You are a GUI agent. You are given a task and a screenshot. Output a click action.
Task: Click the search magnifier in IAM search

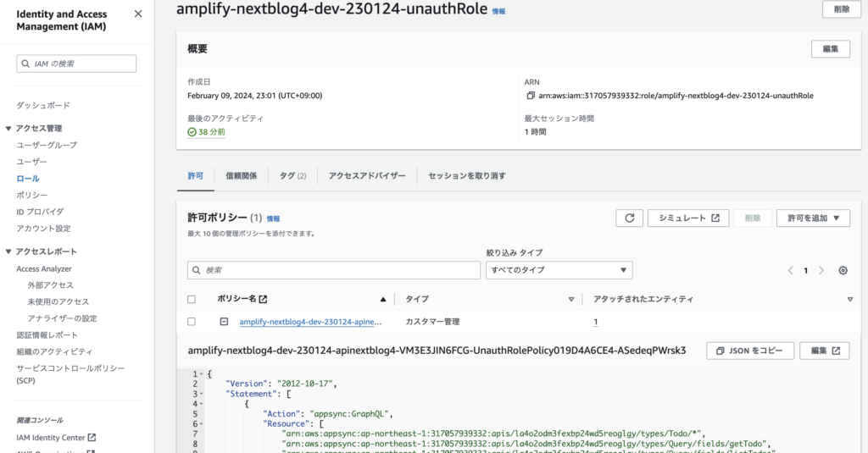coord(25,64)
